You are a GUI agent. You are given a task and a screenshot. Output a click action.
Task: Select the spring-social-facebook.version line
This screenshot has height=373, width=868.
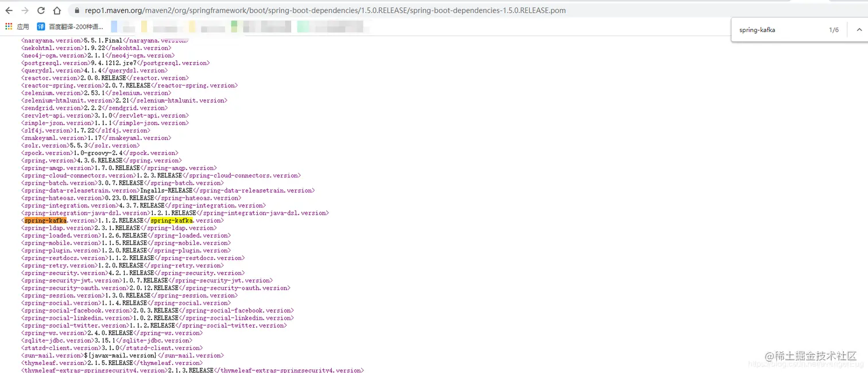pos(157,310)
